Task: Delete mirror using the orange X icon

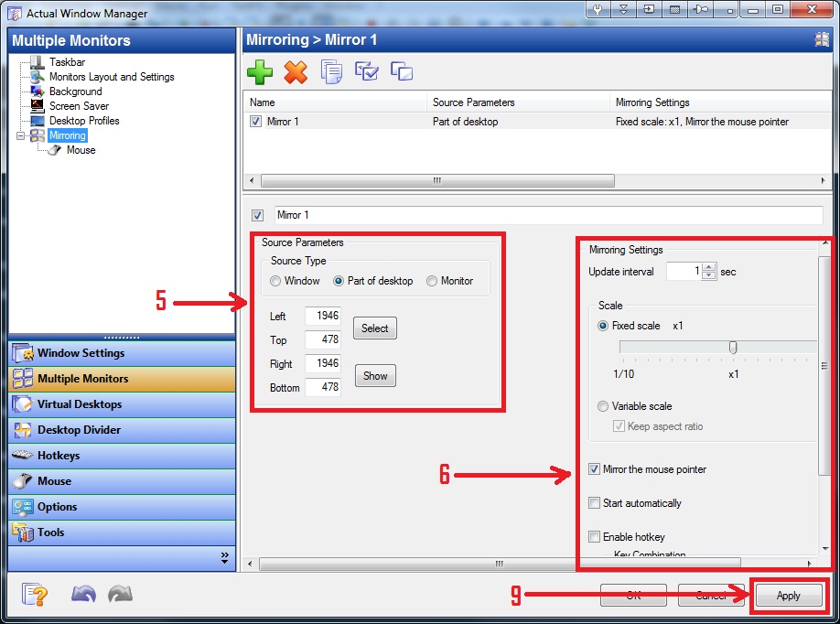Action: coord(296,71)
